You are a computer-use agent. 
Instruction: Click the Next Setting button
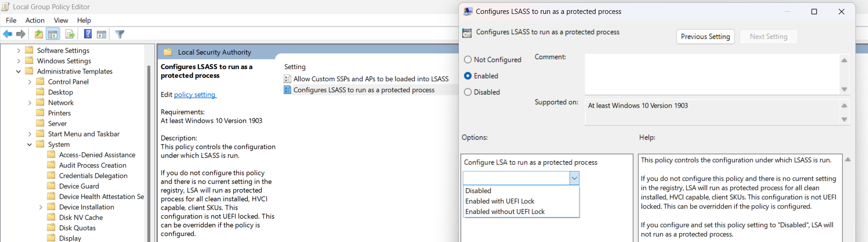tap(768, 37)
